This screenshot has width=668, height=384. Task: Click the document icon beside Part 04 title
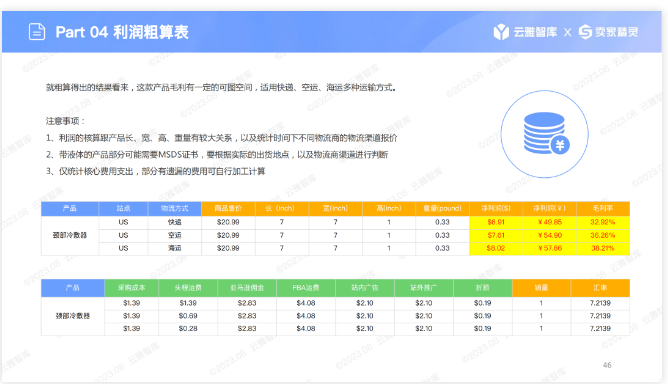(37, 32)
